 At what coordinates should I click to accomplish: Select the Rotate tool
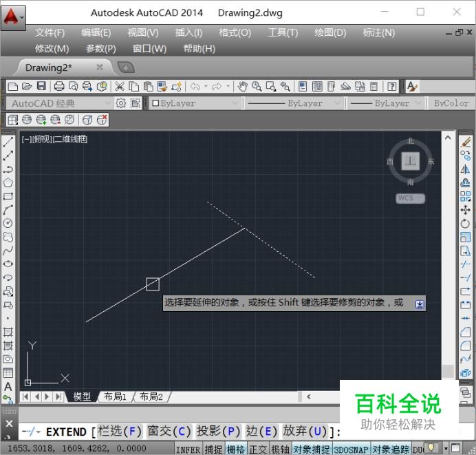click(466, 224)
